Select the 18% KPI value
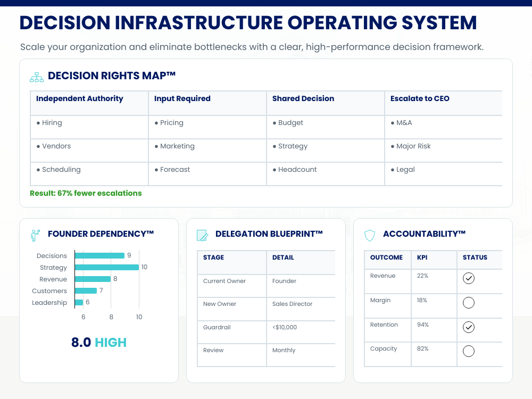Image resolution: width=532 pixels, height=399 pixels. 434,306
